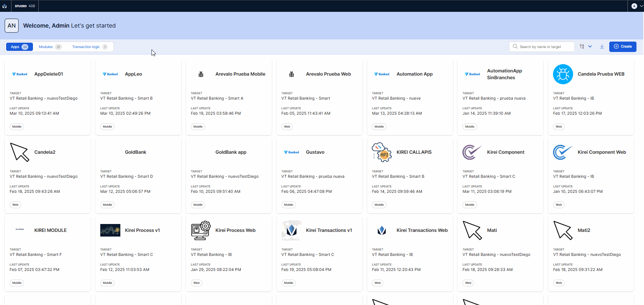Viewport: 644px width, 305px height.
Task: Click the download icon beside Create
Action: click(x=602, y=47)
